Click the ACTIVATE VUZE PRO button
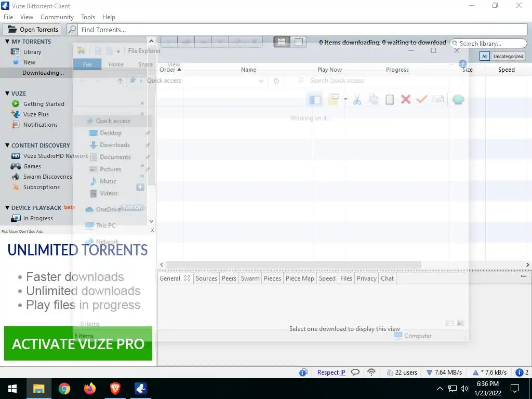The image size is (532, 399). click(78, 343)
